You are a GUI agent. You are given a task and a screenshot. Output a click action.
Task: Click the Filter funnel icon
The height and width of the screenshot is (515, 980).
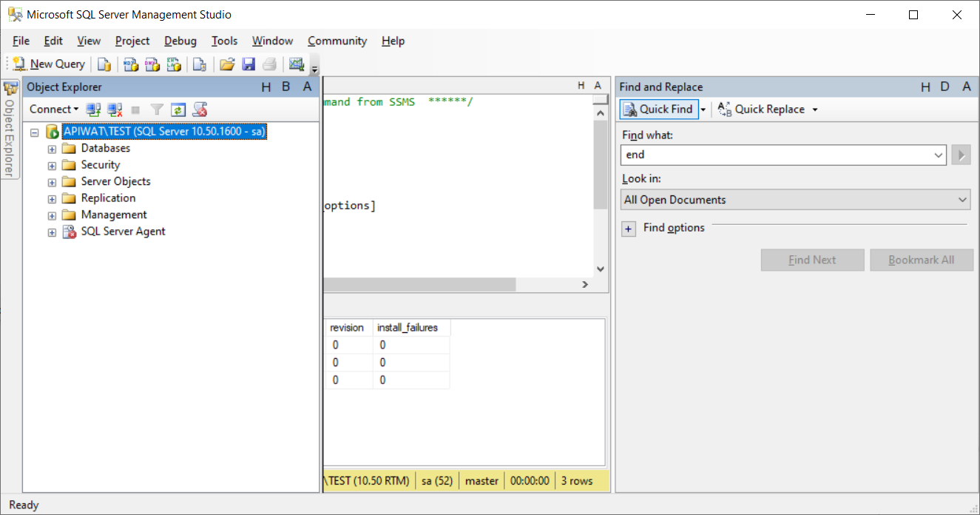(157, 110)
